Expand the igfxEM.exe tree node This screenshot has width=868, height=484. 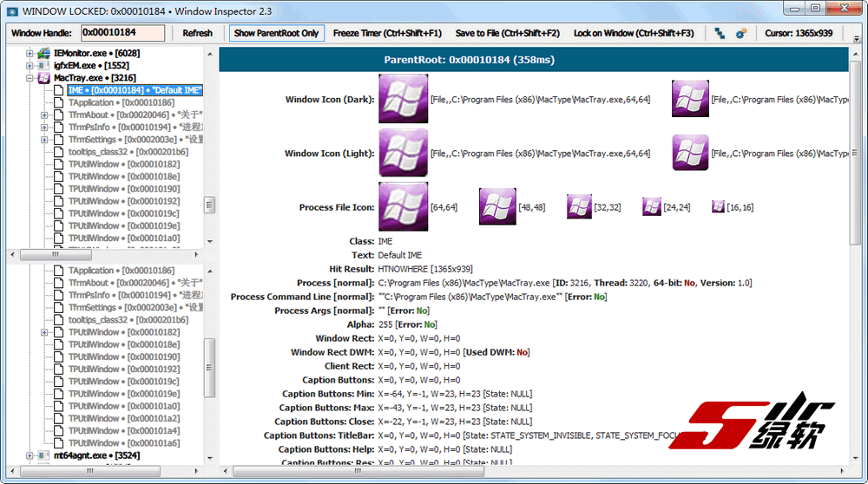[30, 66]
